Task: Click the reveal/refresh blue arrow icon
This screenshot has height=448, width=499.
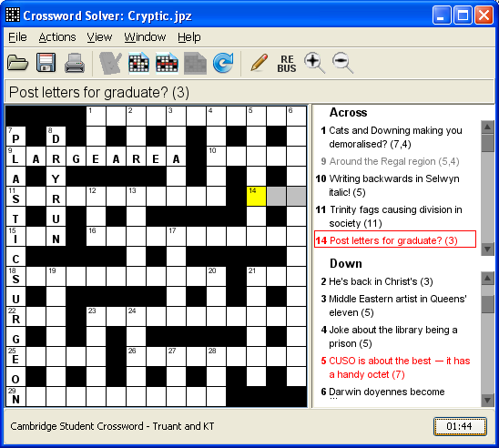Action: point(223,63)
